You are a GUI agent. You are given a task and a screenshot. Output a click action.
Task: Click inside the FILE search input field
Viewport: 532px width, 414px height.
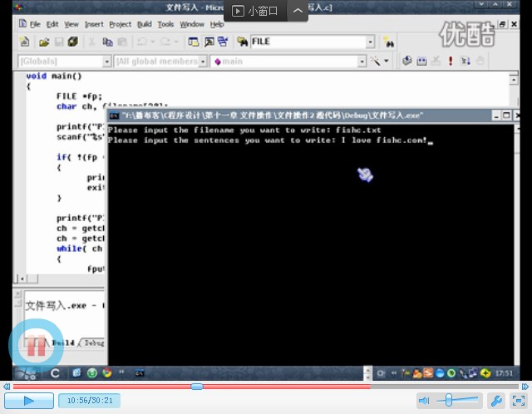coord(308,42)
